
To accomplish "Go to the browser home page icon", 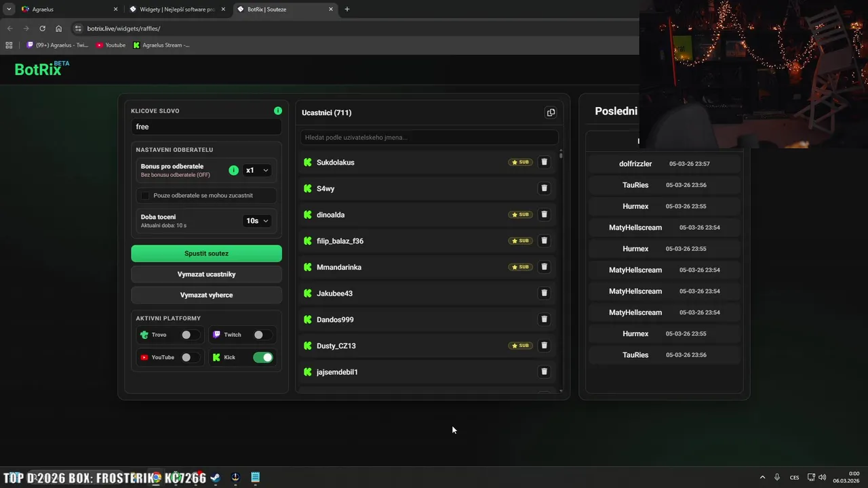I will click(x=59, y=28).
